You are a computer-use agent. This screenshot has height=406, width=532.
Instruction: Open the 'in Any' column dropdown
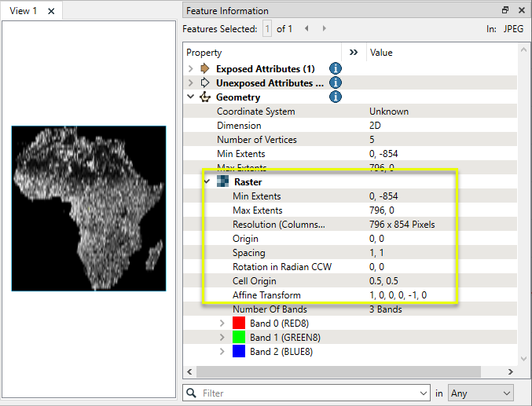coord(479,393)
